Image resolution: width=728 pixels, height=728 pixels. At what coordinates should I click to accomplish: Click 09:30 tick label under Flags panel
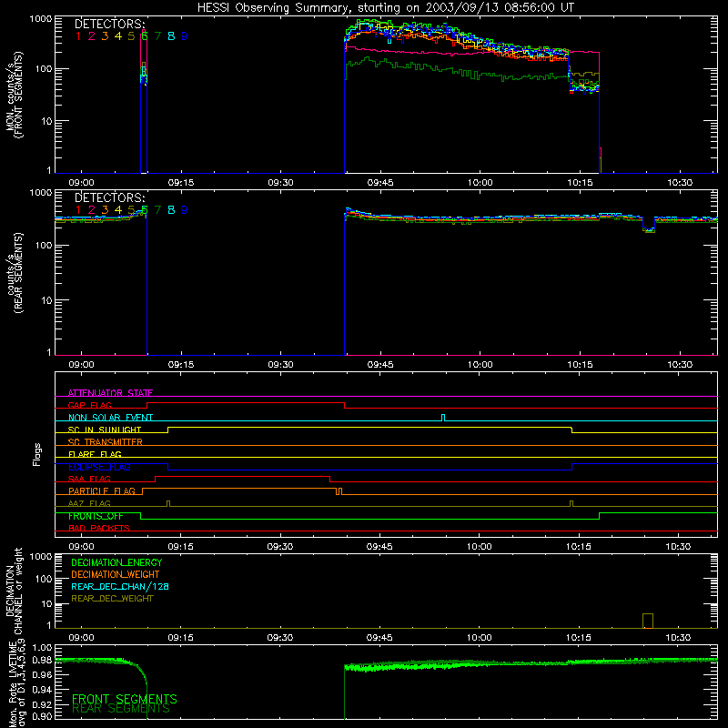pyautogui.click(x=280, y=547)
